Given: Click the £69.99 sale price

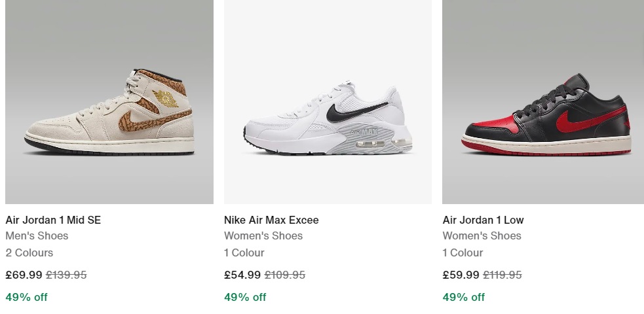Looking at the screenshot, I should coord(24,275).
